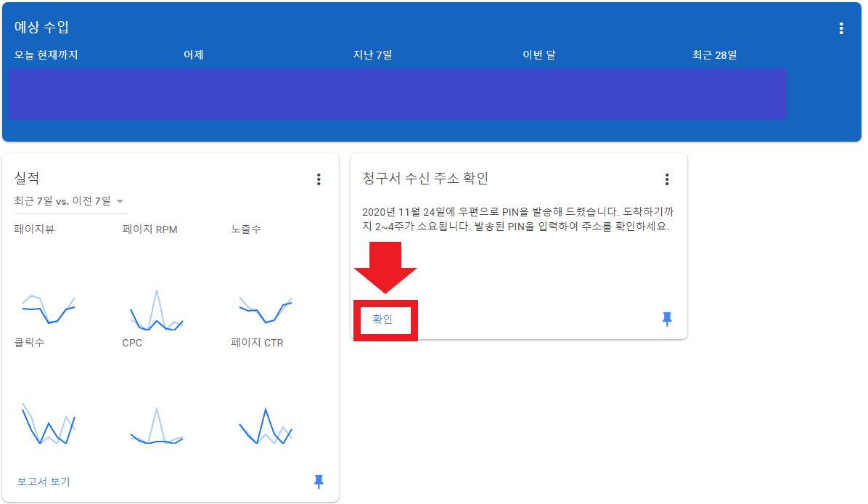
Task: Click the 지난 7일 earnings label
Action: tap(372, 55)
